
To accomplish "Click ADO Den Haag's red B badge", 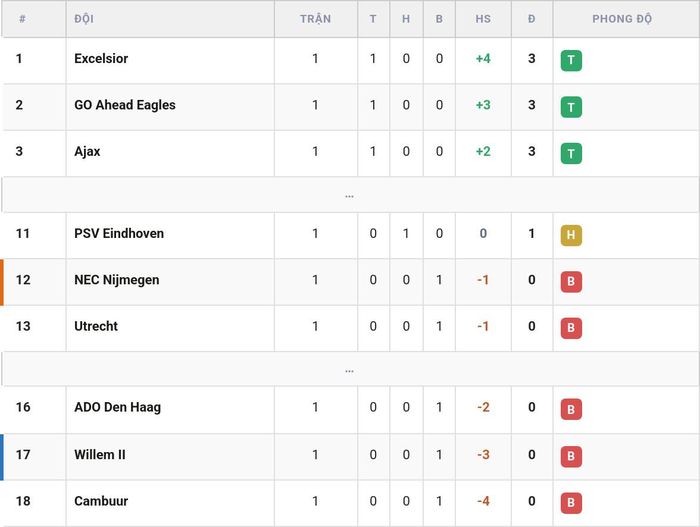I will click(x=571, y=409).
